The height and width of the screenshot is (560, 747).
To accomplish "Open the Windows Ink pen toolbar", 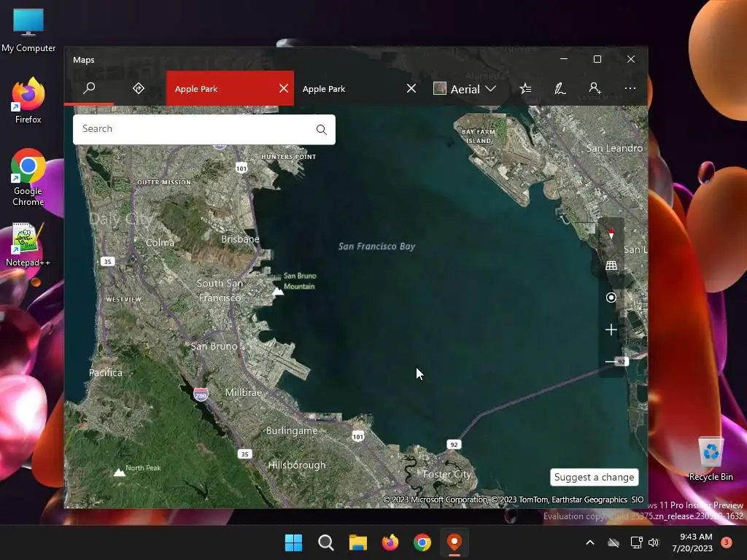I will click(x=560, y=88).
